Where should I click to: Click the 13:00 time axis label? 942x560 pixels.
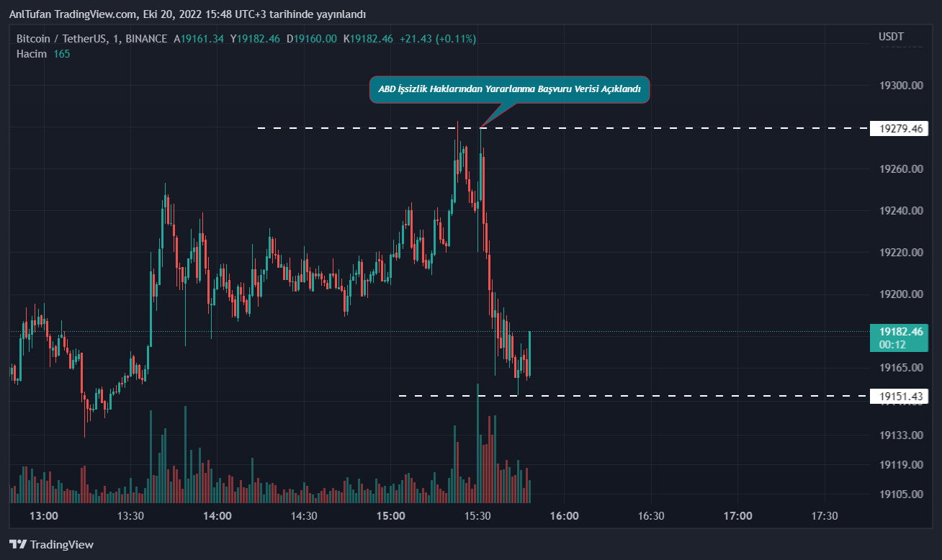[x=44, y=516]
